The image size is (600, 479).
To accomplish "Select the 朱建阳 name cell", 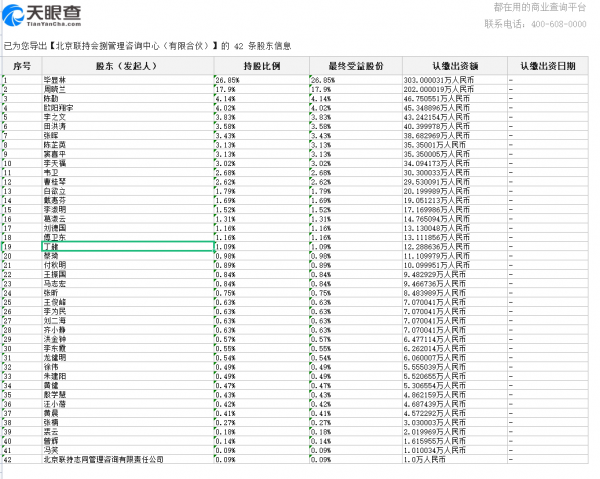I will click(127, 376).
